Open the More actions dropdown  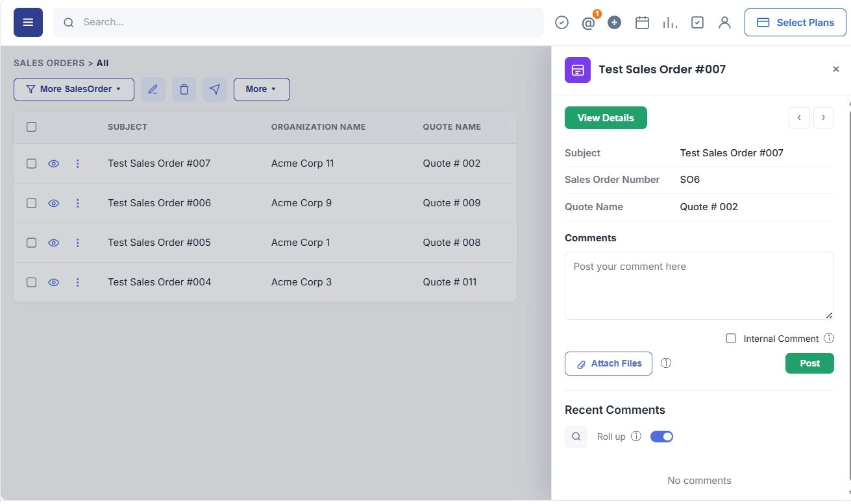tap(262, 90)
